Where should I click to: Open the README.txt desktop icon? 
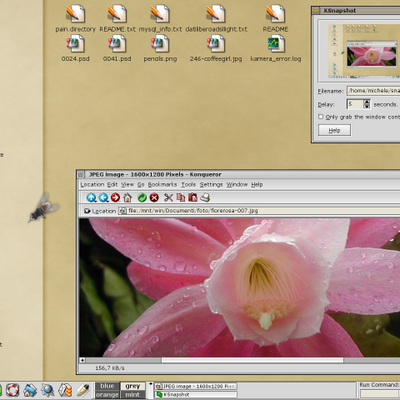tap(117, 19)
